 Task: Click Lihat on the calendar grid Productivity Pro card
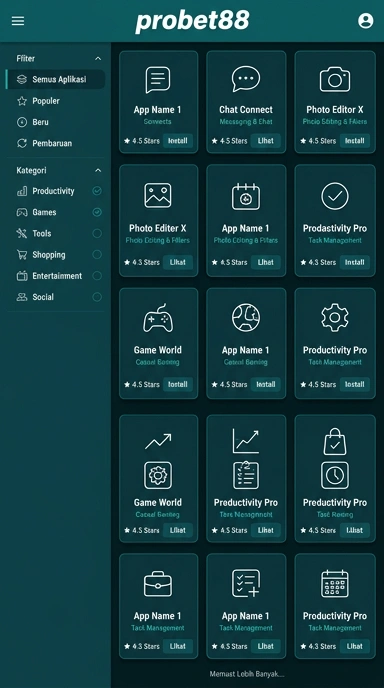pos(355,646)
